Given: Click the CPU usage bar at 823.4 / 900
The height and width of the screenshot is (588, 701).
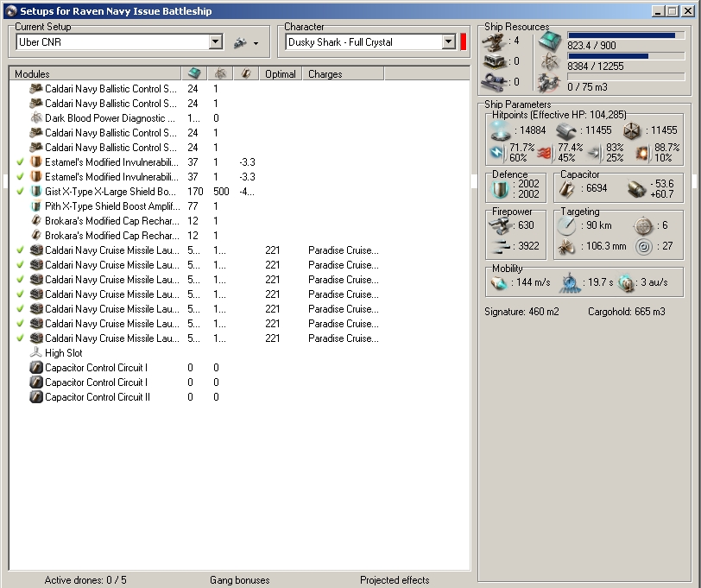Looking at the screenshot, I should [x=626, y=35].
